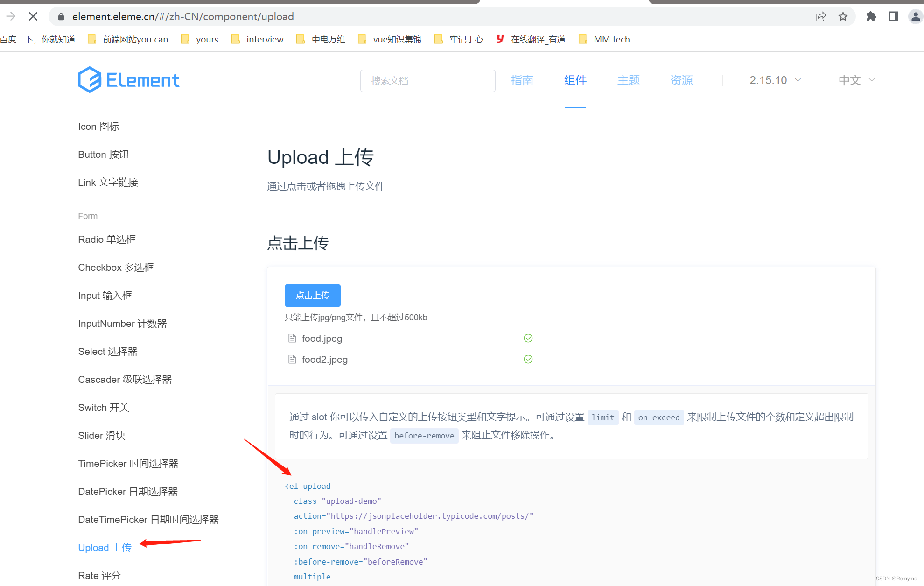Go to Link 文字链接 in sidebar
The width and height of the screenshot is (924, 586).
click(108, 183)
